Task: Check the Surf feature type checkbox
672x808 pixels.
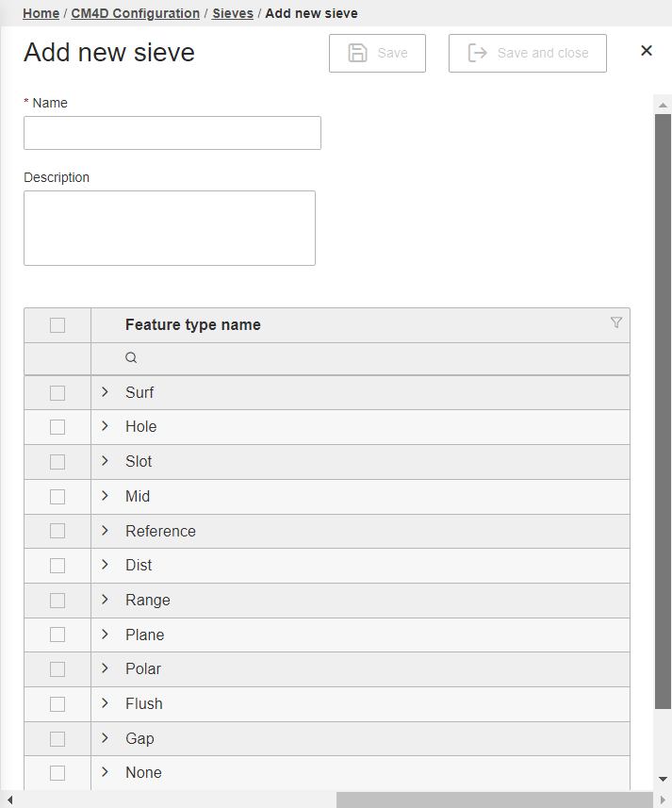Action: tap(57, 393)
